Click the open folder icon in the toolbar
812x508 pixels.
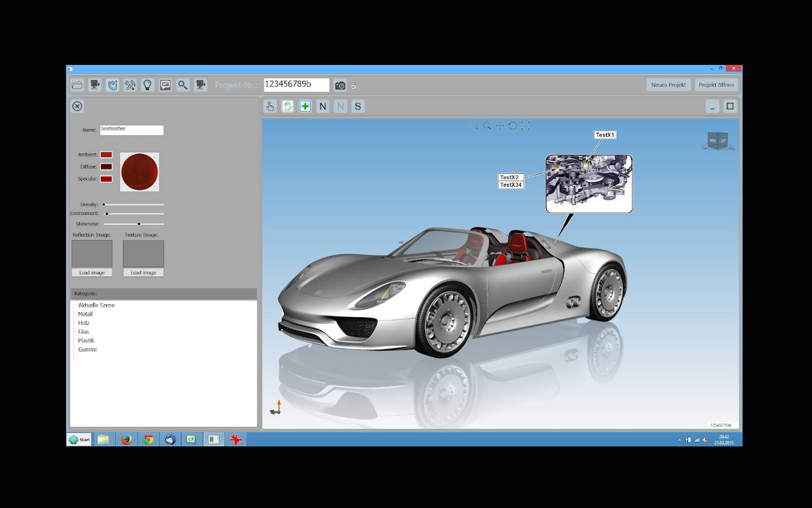pos(77,85)
